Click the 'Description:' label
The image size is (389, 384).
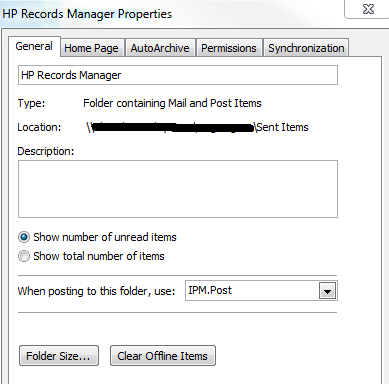(46, 151)
